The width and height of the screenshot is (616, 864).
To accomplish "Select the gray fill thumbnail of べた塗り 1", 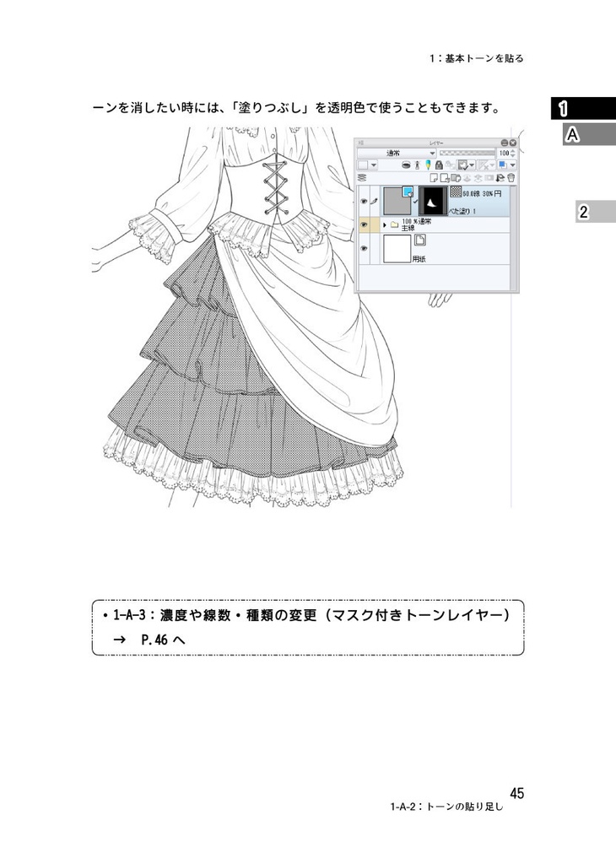I will (x=396, y=201).
